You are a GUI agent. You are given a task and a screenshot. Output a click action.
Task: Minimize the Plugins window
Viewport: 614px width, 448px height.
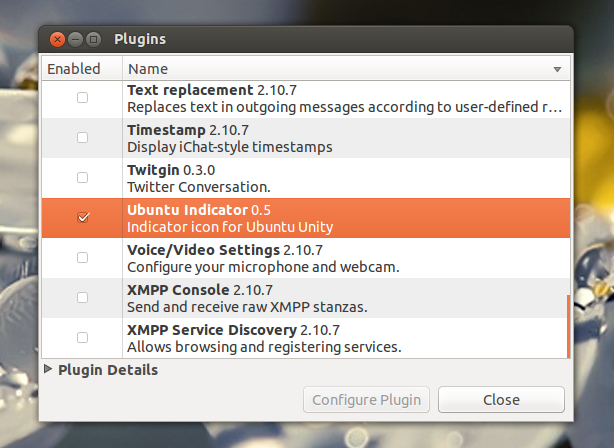click(75, 40)
